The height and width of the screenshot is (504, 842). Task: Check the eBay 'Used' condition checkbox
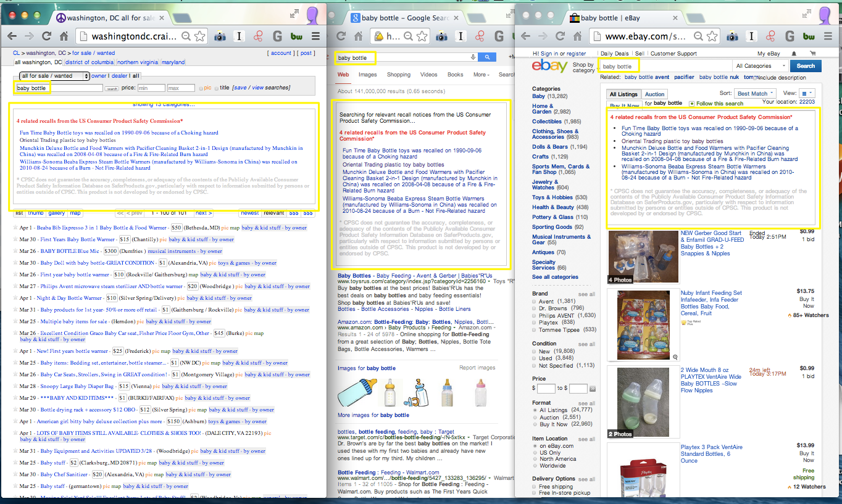click(x=535, y=358)
